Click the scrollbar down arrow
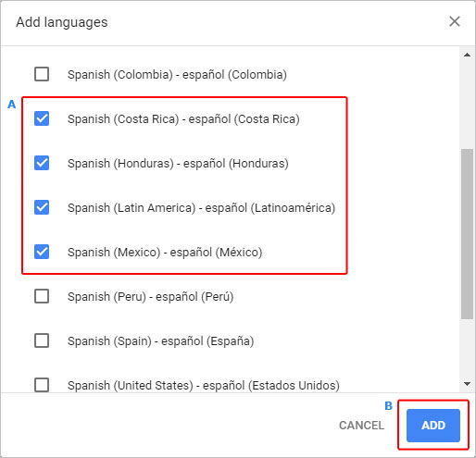476x458 pixels. pyautogui.click(x=467, y=384)
